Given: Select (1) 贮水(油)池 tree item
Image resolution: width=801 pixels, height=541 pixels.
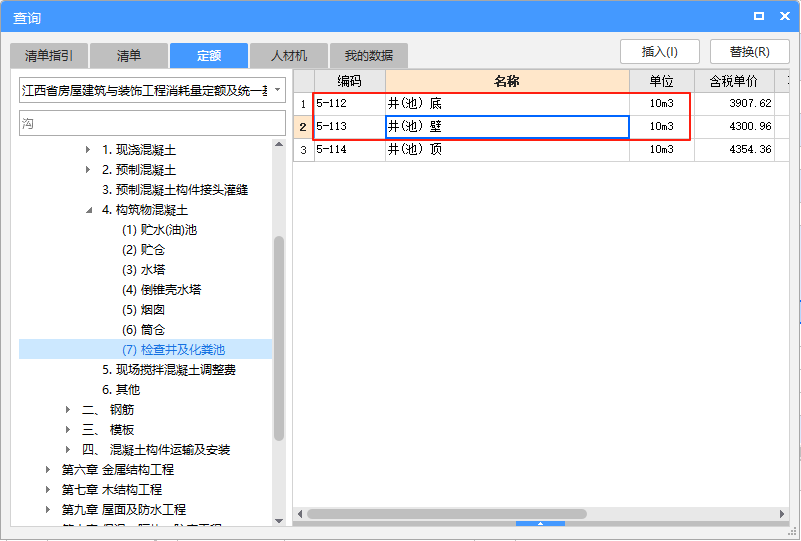Looking at the screenshot, I should tap(159, 230).
